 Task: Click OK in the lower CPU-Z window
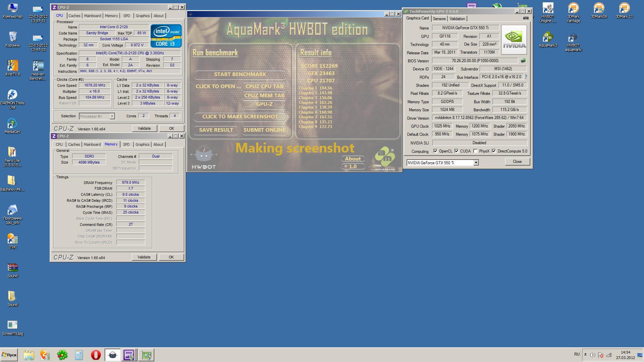click(171, 257)
